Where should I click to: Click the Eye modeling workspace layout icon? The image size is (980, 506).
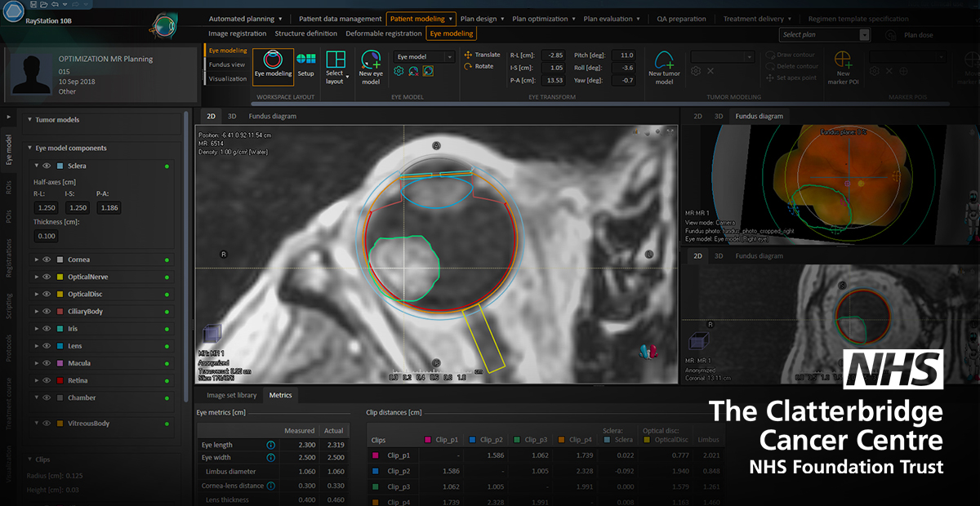point(273,64)
